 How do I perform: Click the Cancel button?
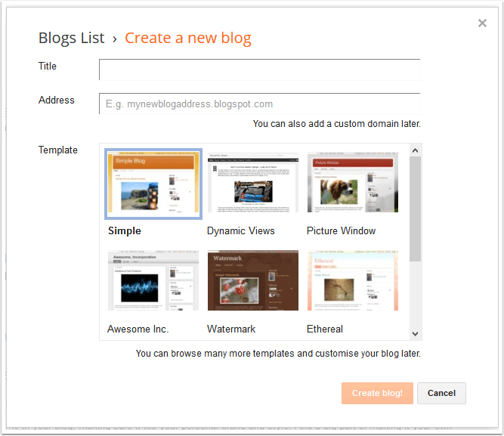point(441,393)
